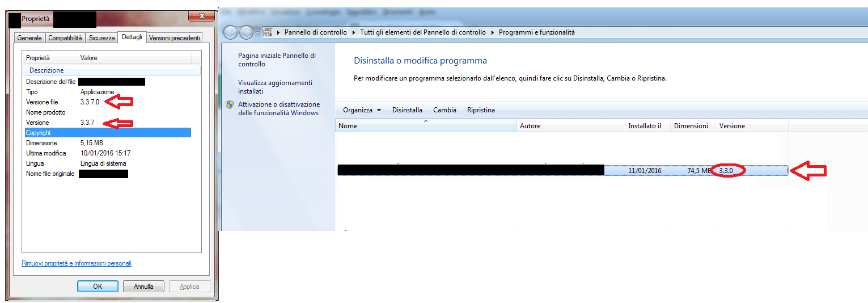Click value 3.3.7.0 in details list

pyautogui.click(x=90, y=102)
